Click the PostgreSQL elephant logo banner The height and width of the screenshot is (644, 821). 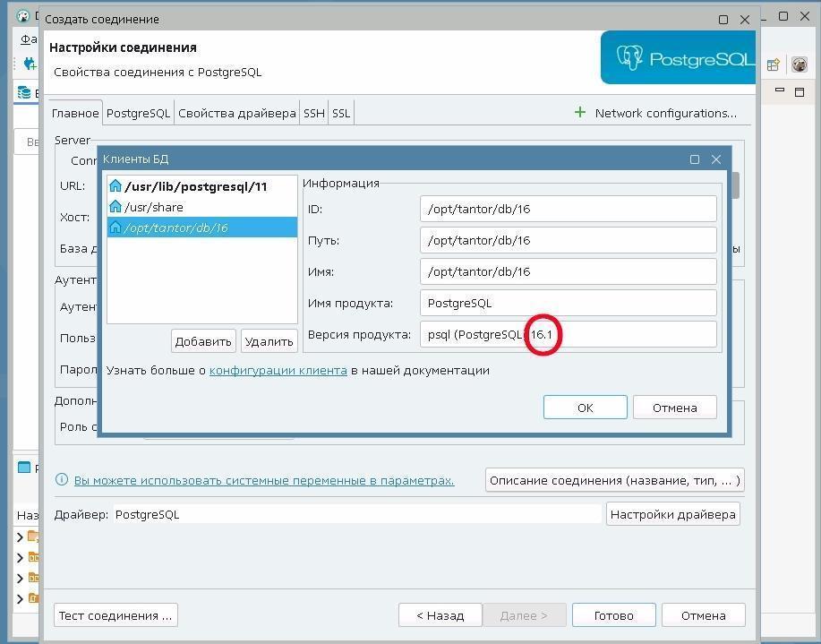point(677,58)
